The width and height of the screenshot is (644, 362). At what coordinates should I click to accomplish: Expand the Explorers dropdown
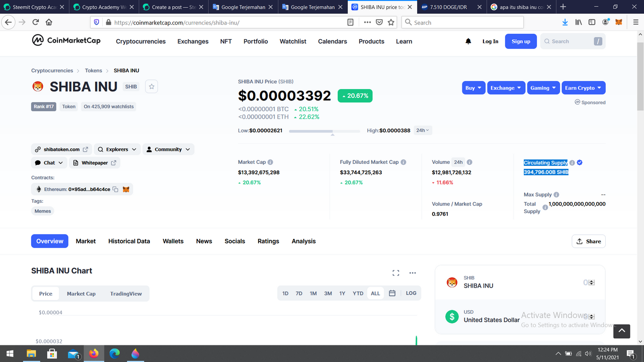(x=117, y=149)
